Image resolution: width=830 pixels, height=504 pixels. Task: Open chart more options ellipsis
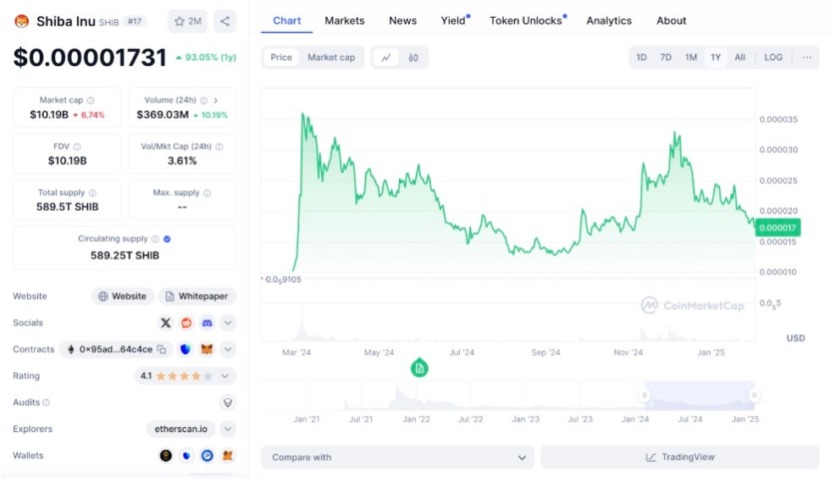[x=806, y=58]
